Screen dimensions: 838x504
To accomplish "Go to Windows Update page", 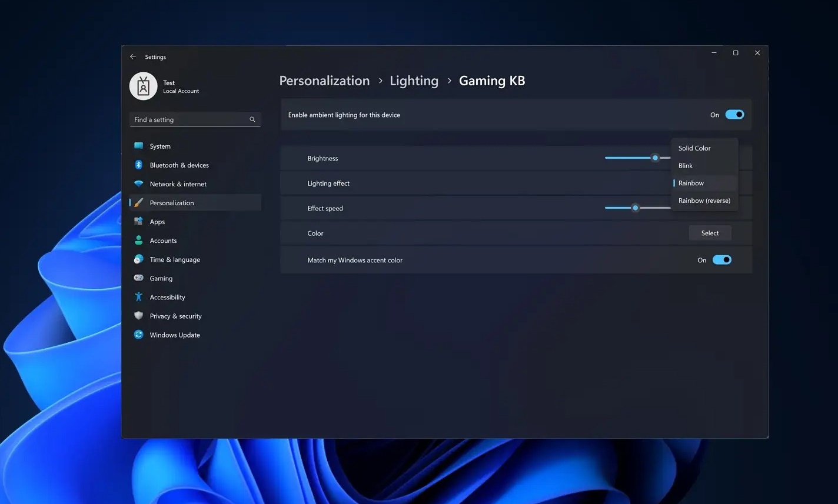I will click(195, 334).
